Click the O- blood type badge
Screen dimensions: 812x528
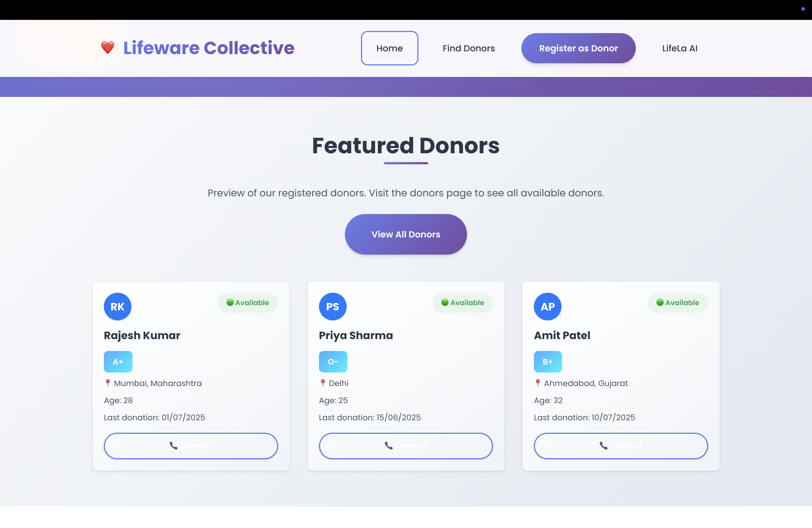pyautogui.click(x=333, y=361)
